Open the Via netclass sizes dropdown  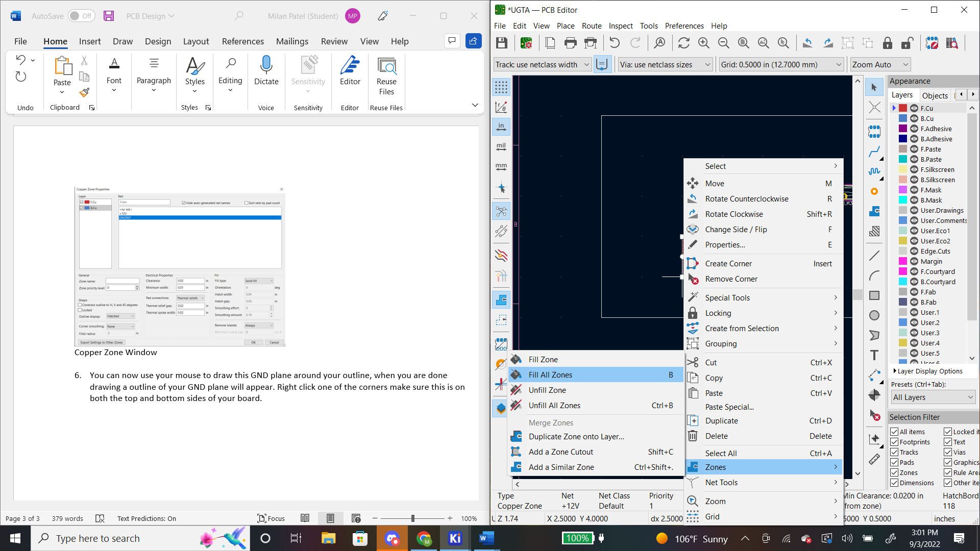coord(665,64)
